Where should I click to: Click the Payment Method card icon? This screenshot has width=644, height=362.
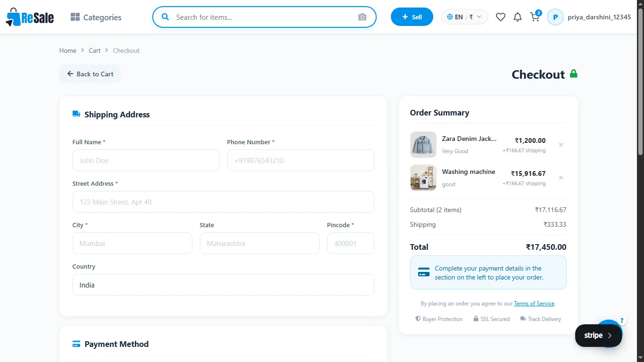[76, 344]
